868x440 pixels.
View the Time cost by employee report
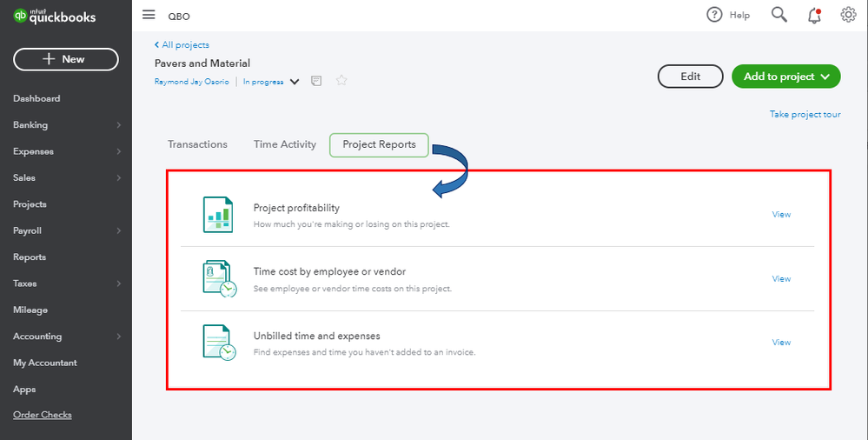coord(781,278)
